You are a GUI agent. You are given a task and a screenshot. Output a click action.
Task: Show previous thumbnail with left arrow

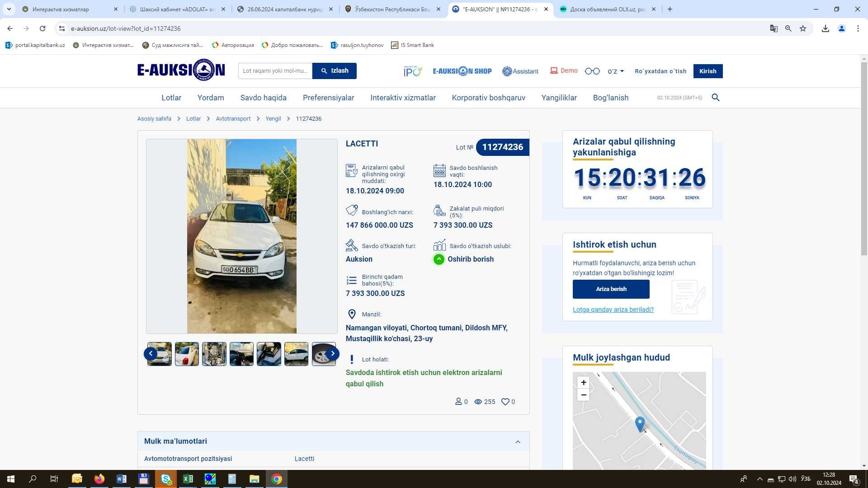[151, 354]
